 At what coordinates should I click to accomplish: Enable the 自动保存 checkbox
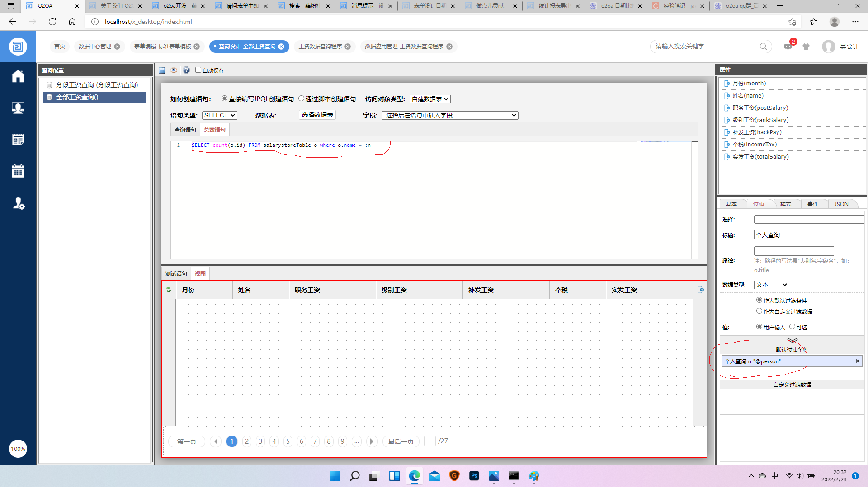coord(198,70)
